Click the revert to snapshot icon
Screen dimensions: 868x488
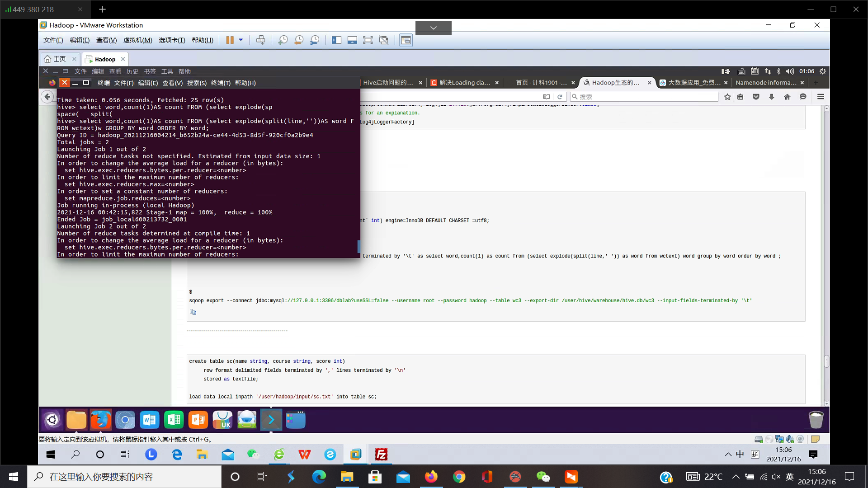(299, 40)
